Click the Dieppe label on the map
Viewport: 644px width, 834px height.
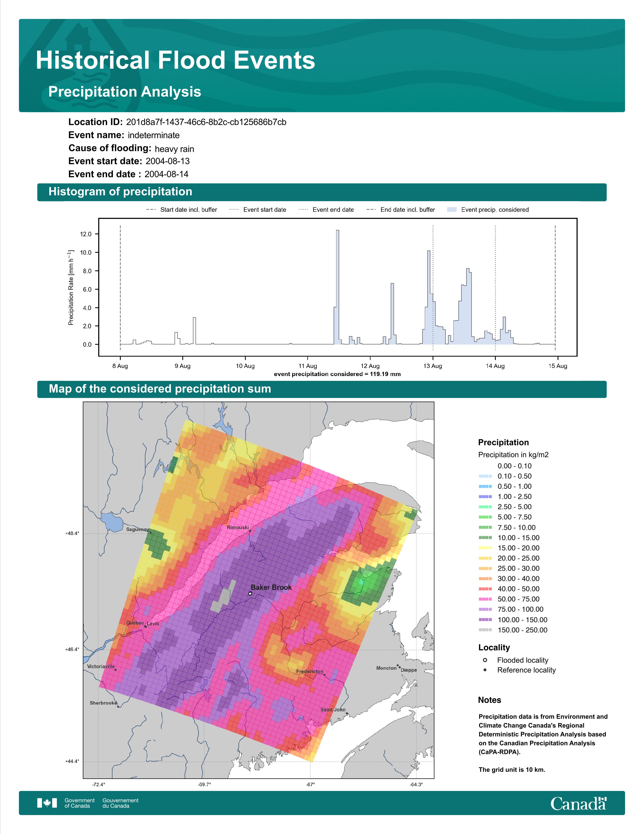click(409, 670)
